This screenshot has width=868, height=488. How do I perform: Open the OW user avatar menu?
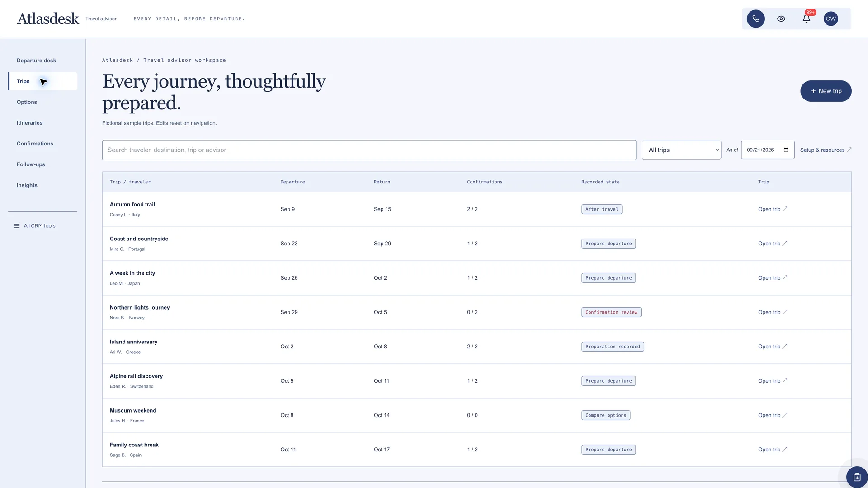tap(830, 19)
